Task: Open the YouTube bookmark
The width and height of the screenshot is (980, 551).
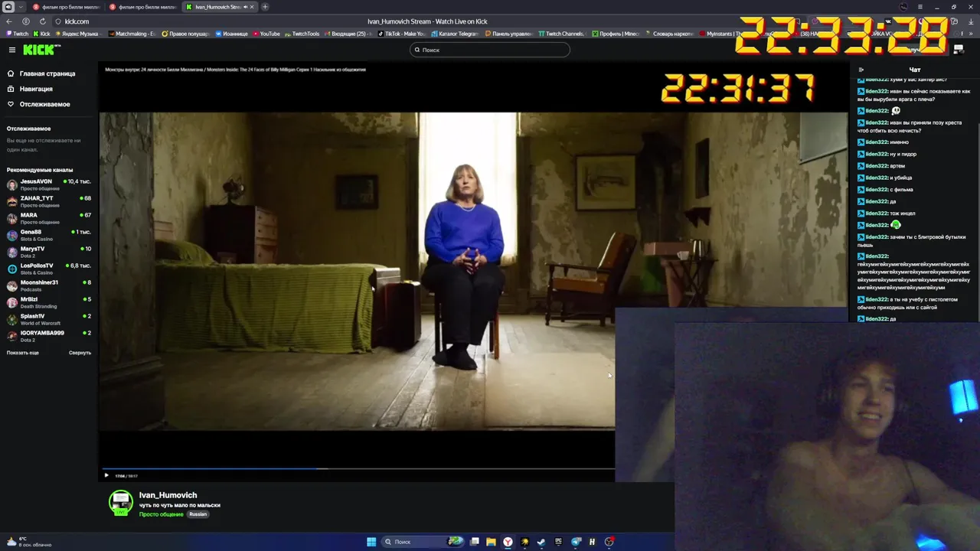Action: 266,34
